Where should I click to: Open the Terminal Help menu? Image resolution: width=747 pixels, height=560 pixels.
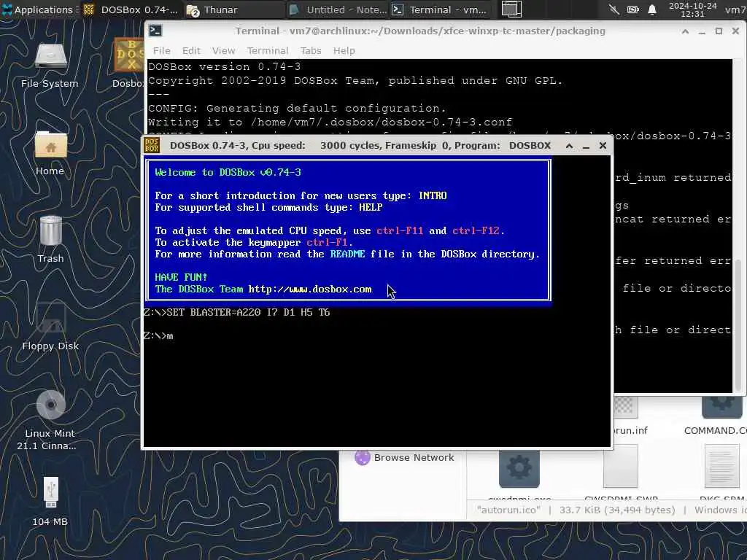click(x=344, y=50)
